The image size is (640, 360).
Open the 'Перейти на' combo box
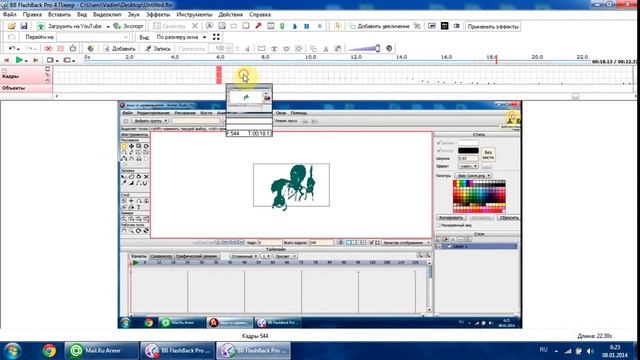pyautogui.click(x=93, y=37)
